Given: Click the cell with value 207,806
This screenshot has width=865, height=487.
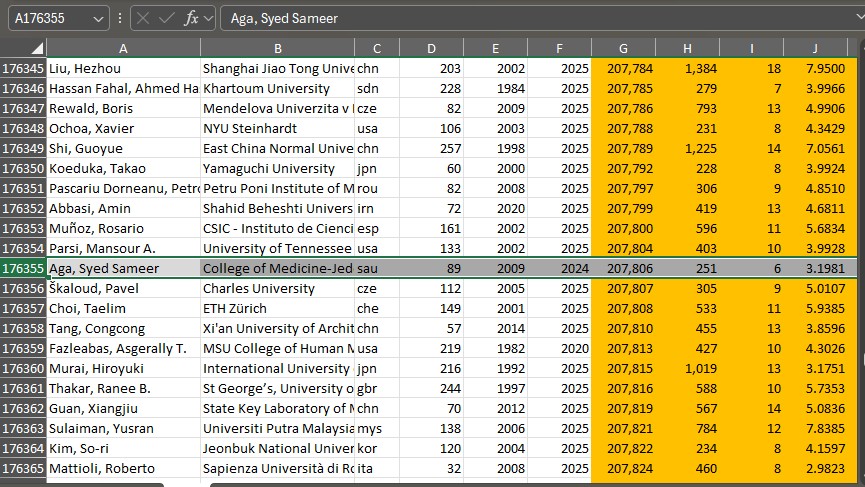Looking at the screenshot, I should [x=623, y=269].
